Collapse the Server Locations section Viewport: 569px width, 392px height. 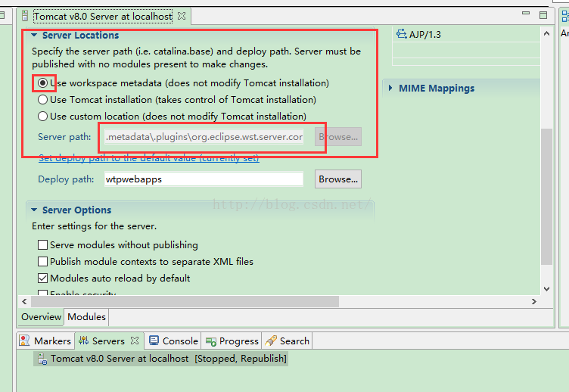34,36
